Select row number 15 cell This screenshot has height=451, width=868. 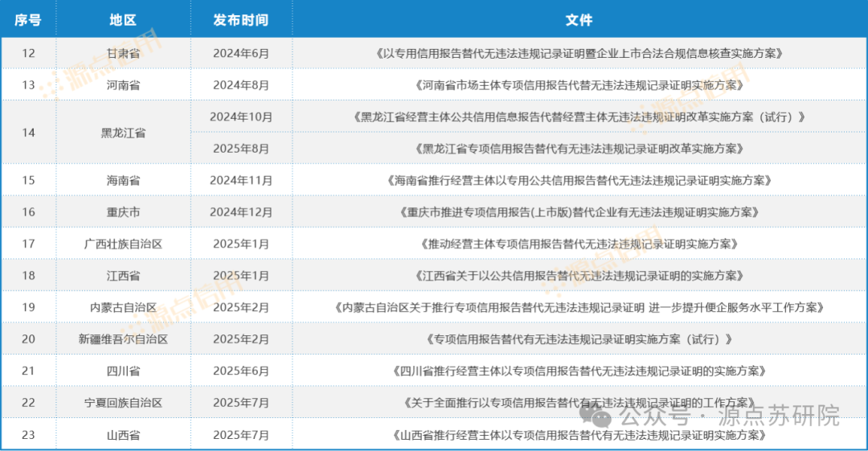28,180
